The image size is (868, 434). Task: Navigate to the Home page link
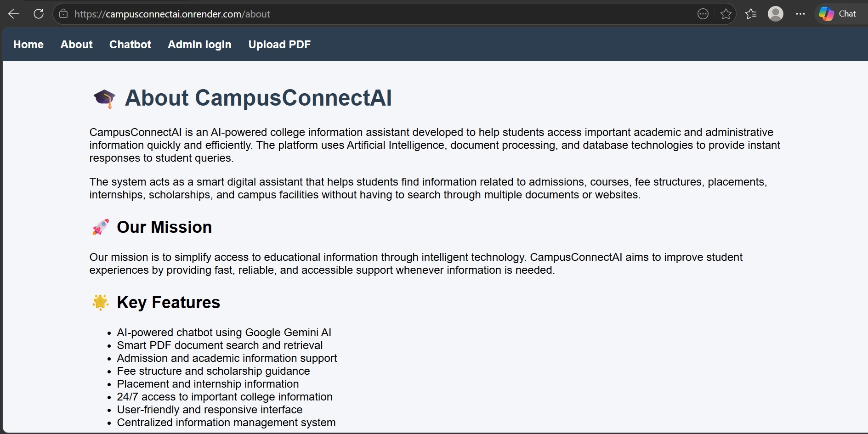tap(28, 45)
